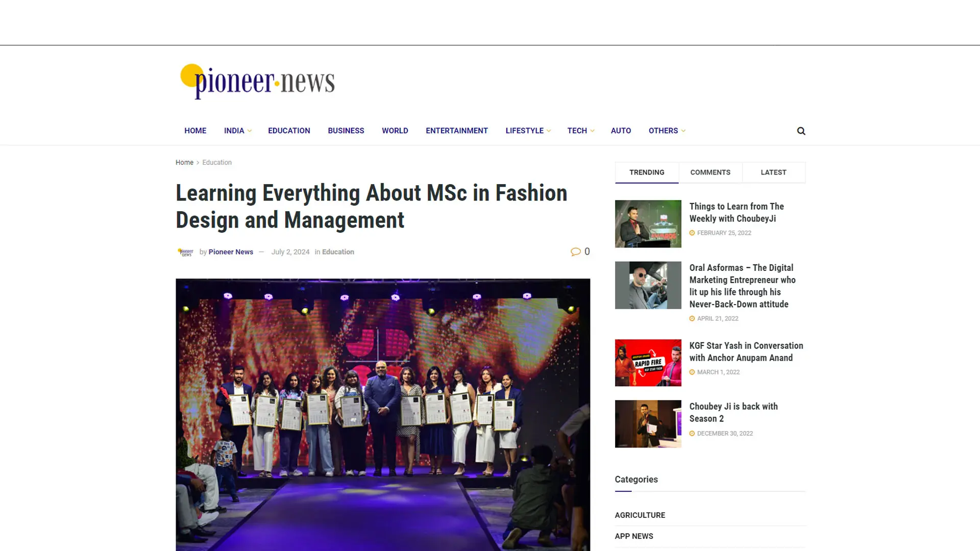The height and width of the screenshot is (551, 980).
Task: Open the ENTERTAINMENT menu item
Action: [x=456, y=131]
